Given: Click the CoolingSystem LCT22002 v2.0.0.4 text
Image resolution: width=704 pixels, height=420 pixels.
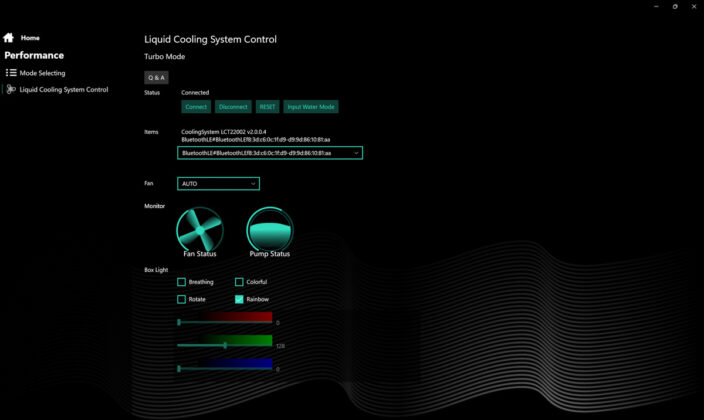Looking at the screenshot, I should click(224, 132).
